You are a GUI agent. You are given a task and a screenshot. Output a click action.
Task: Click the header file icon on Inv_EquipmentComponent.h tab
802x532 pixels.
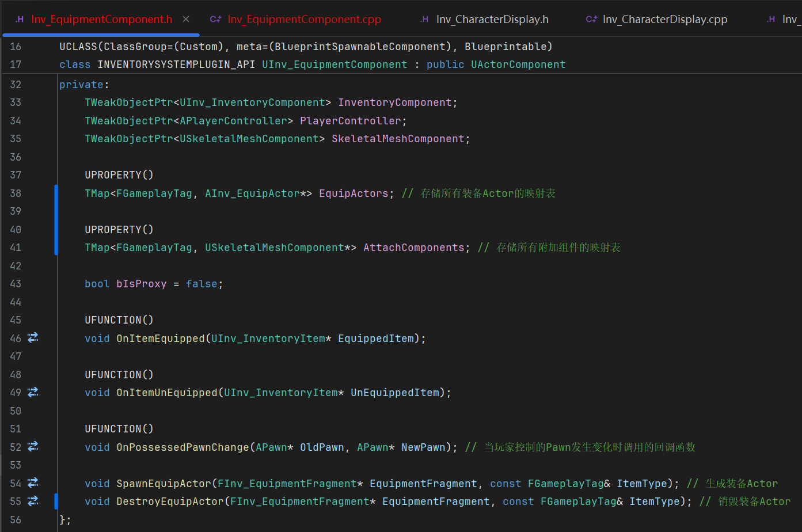20,19
